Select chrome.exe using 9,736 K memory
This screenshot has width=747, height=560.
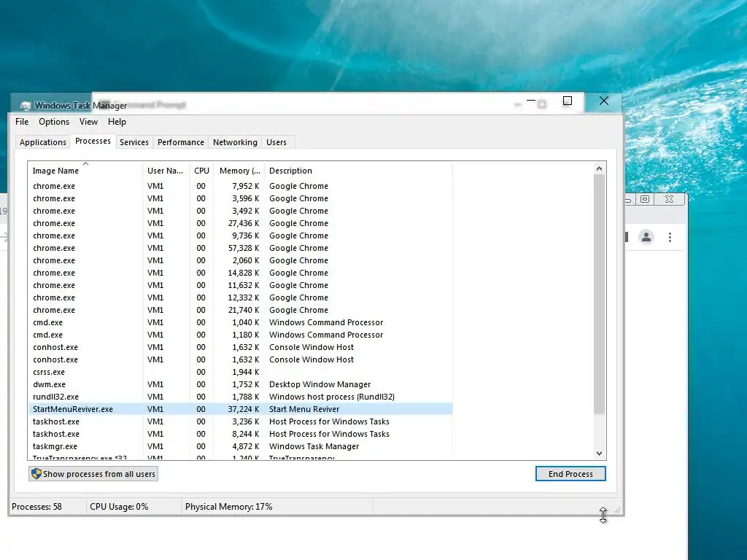[240, 236]
